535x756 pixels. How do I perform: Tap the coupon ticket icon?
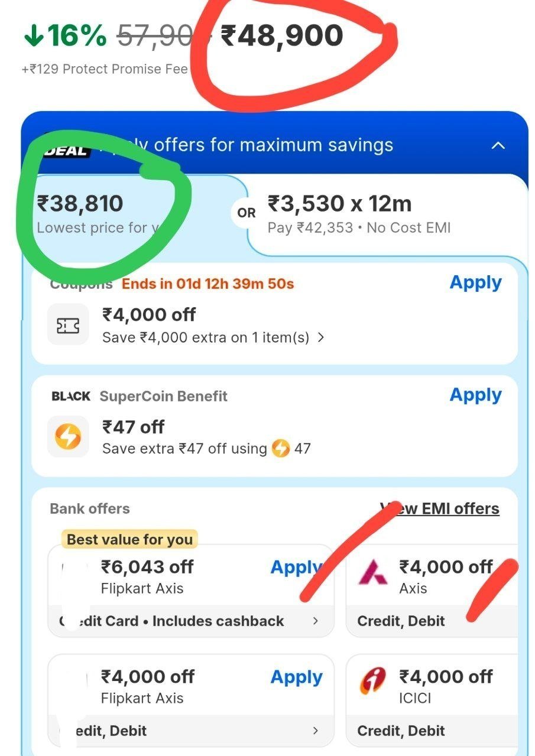[68, 324]
